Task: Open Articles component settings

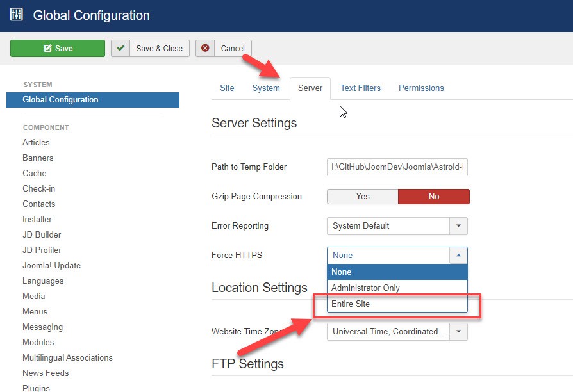Action: tap(36, 142)
